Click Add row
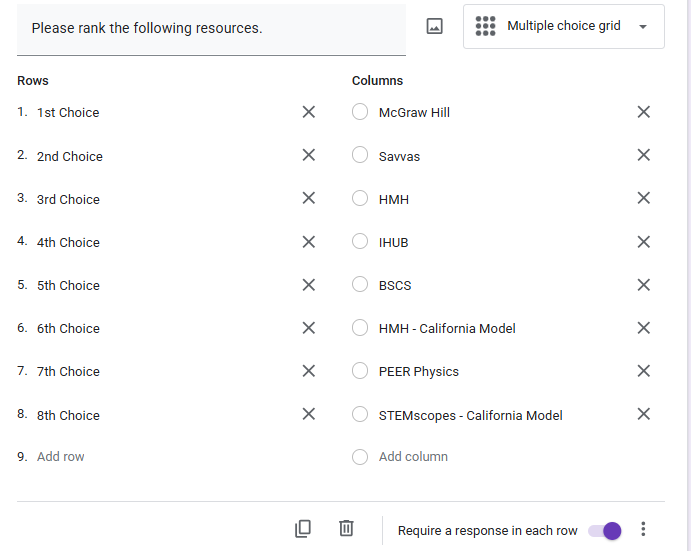691x551 pixels. (x=61, y=457)
